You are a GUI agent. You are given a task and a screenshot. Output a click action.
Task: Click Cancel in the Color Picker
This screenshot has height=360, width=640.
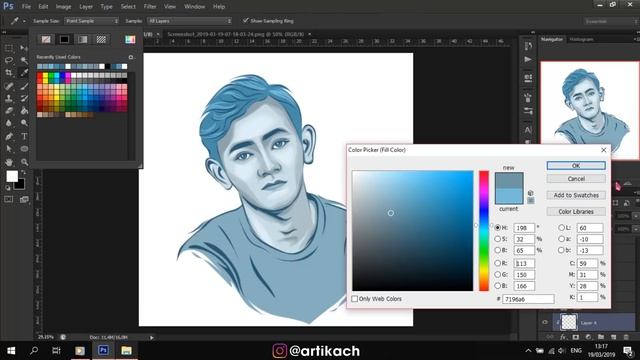576,179
